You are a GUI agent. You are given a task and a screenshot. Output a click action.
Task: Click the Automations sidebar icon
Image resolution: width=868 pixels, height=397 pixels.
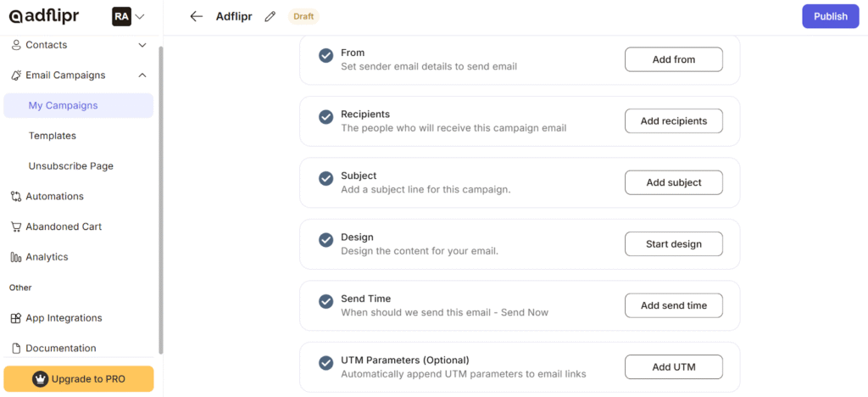click(16, 197)
